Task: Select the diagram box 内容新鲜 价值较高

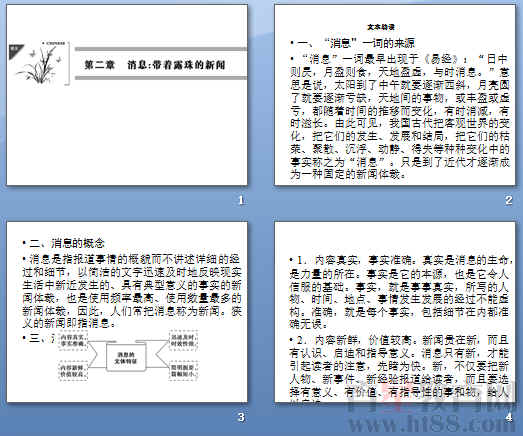Action: tap(73, 371)
